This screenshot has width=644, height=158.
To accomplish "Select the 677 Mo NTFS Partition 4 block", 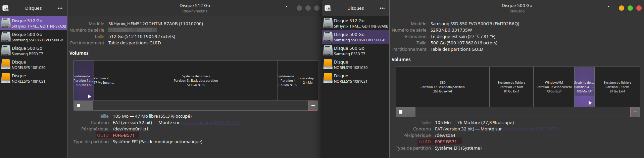I will click(x=288, y=80).
